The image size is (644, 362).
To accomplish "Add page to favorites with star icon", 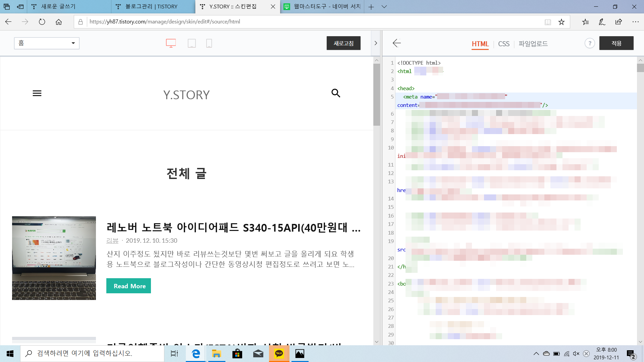I will pyautogui.click(x=561, y=22).
